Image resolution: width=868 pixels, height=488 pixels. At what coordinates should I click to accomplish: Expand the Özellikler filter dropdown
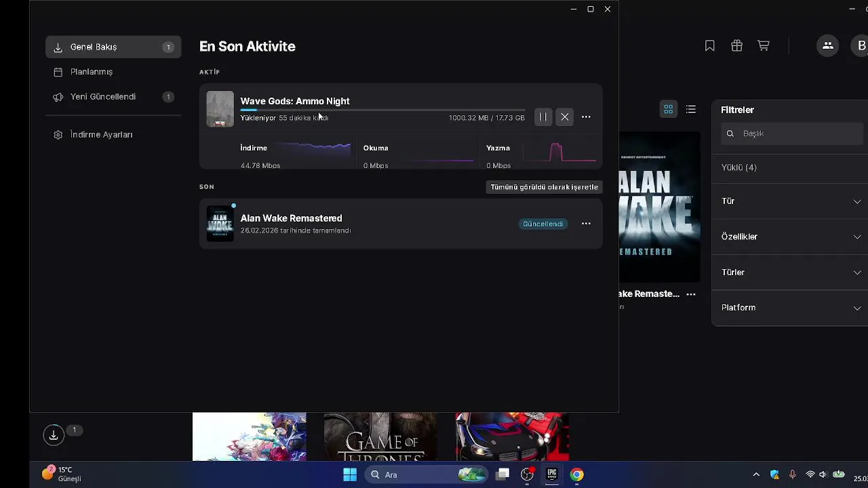point(791,237)
